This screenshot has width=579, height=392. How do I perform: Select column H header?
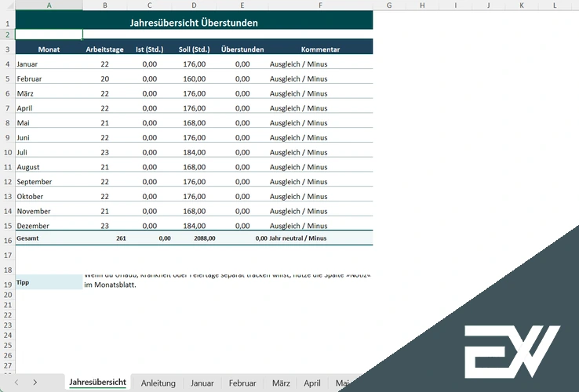[x=422, y=5]
